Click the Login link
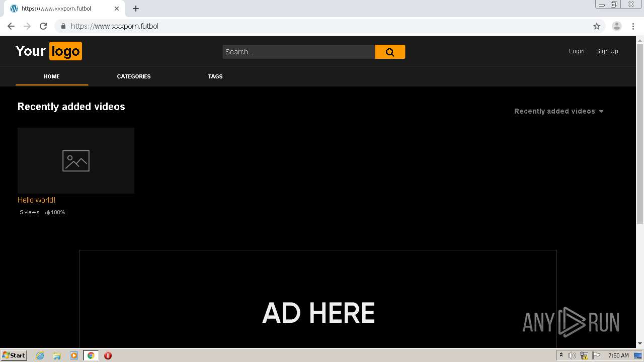 (x=577, y=51)
